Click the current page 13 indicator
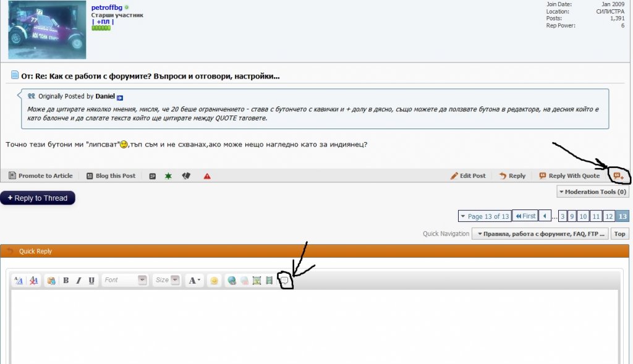The height and width of the screenshot is (364, 633). click(x=622, y=216)
